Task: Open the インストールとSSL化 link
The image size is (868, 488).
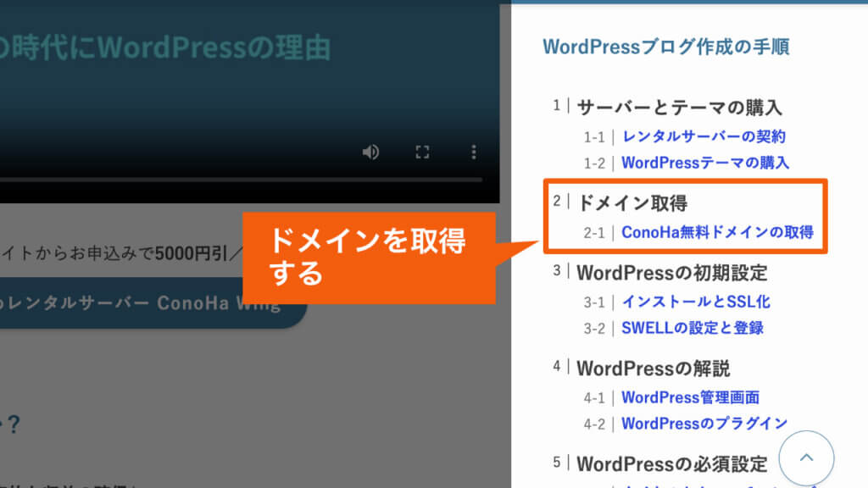Action: coord(695,301)
